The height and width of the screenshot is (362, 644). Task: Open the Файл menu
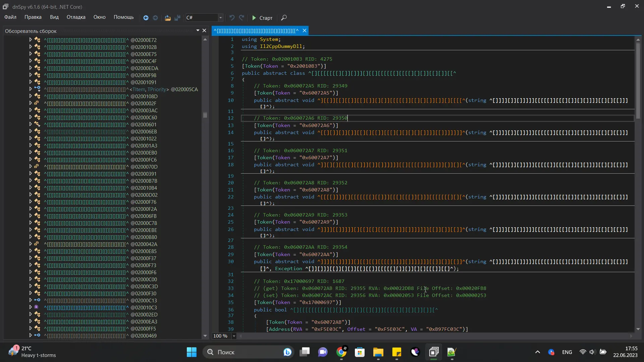coord(10,17)
